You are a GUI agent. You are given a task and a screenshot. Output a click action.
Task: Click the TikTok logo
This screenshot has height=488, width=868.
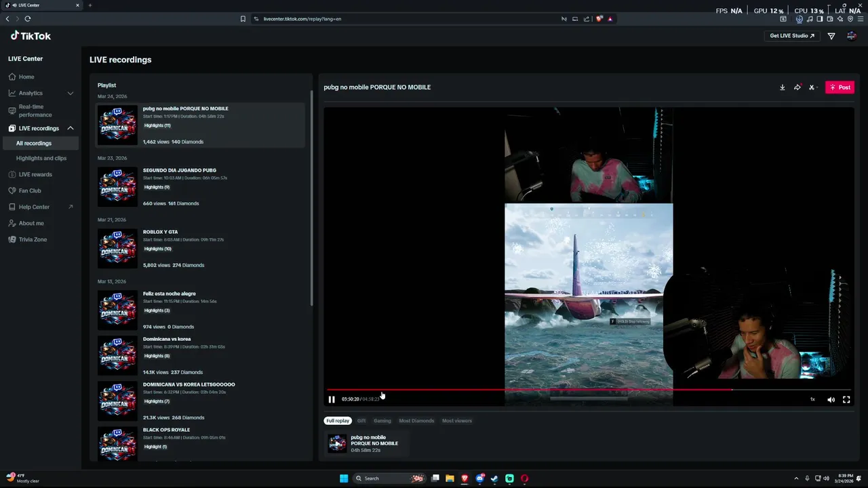pos(31,36)
